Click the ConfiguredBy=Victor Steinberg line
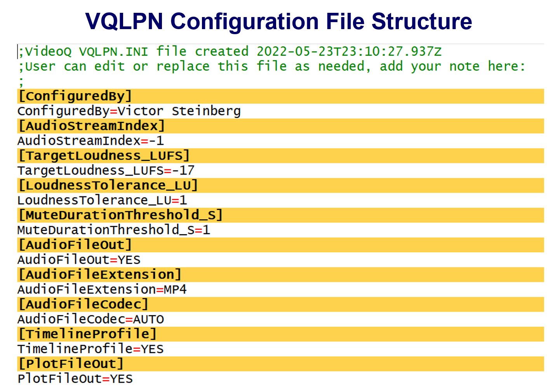The width and height of the screenshot is (560, 392). (x=129, y=111)
